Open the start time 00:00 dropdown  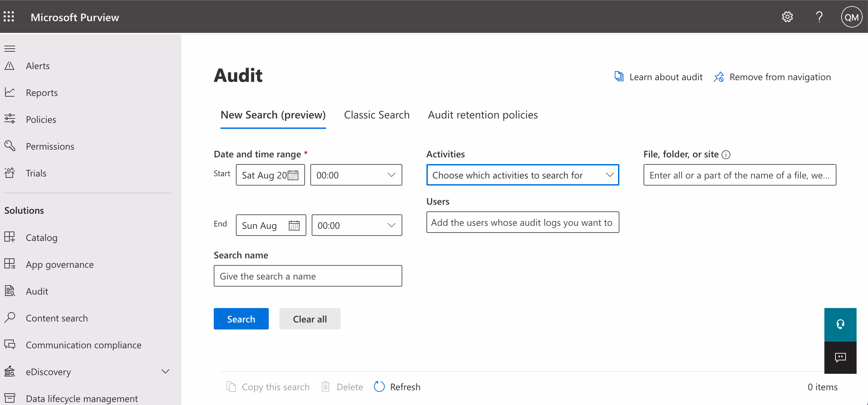356,175
